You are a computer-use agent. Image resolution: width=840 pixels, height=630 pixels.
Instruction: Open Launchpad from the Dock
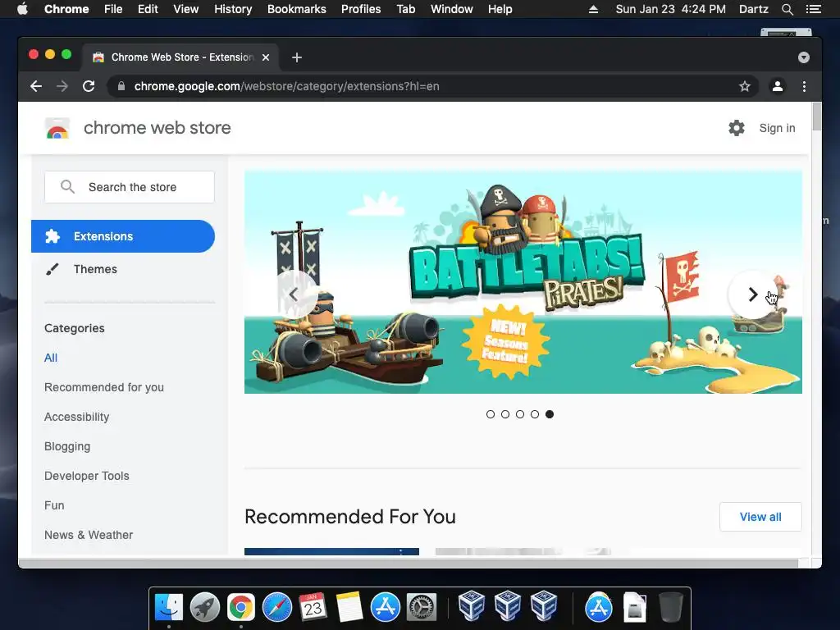click(204, 608)
